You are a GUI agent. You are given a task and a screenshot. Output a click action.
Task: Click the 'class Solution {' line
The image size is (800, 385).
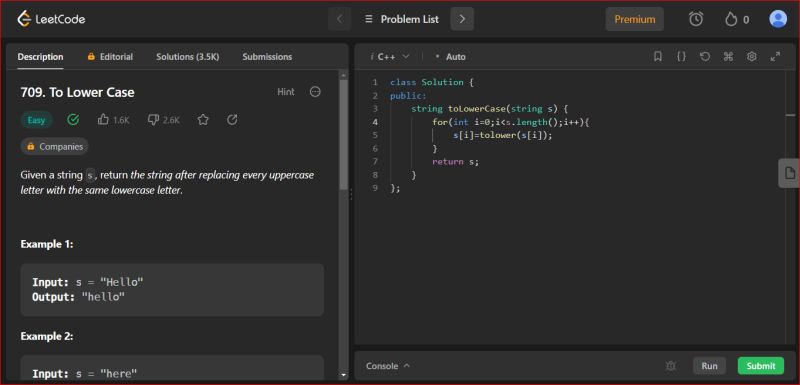click(x=432, y=82)
